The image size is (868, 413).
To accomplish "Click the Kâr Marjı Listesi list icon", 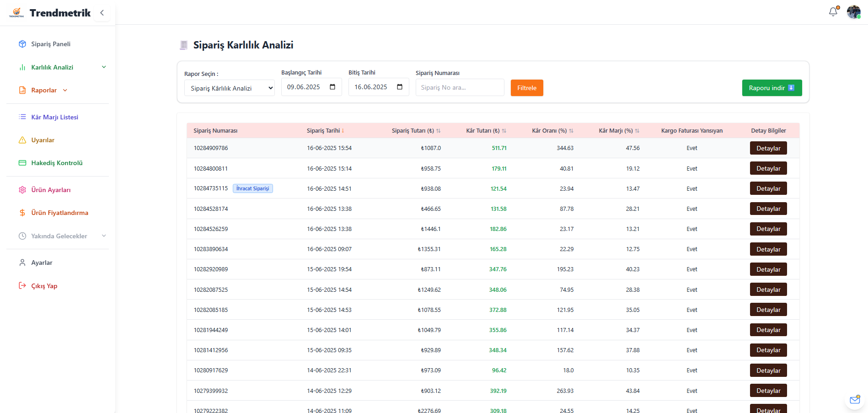I will click(22, 117).
